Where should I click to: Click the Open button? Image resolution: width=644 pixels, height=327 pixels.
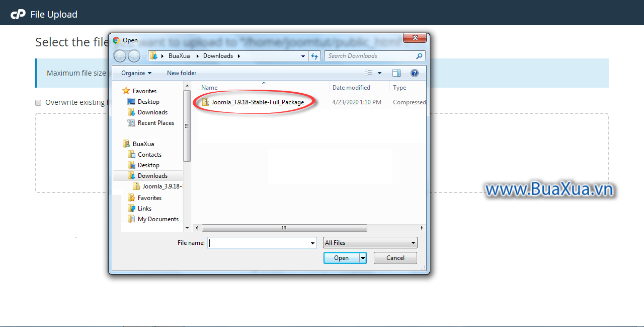342,258
